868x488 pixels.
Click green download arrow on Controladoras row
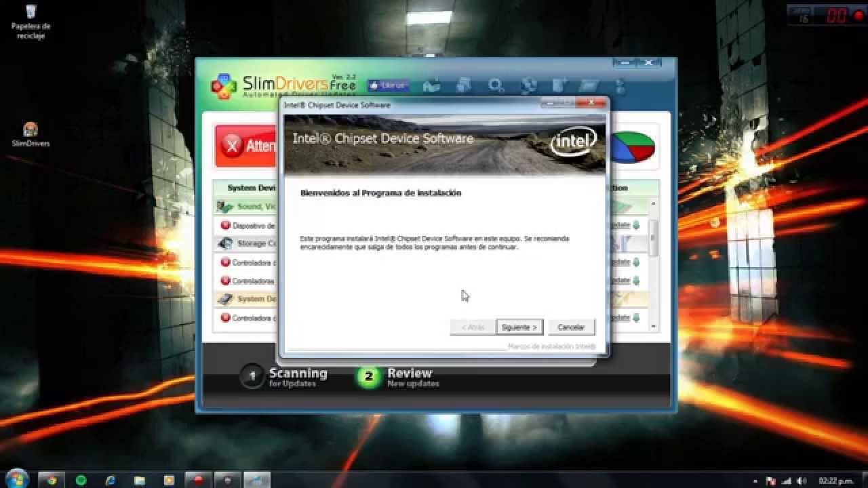636,281
